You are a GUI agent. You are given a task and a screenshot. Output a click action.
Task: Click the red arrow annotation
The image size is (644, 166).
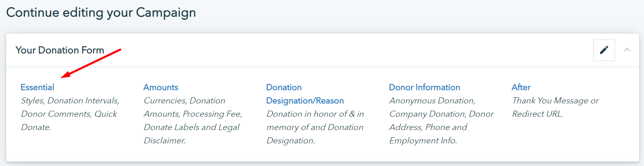coord(91,63)
